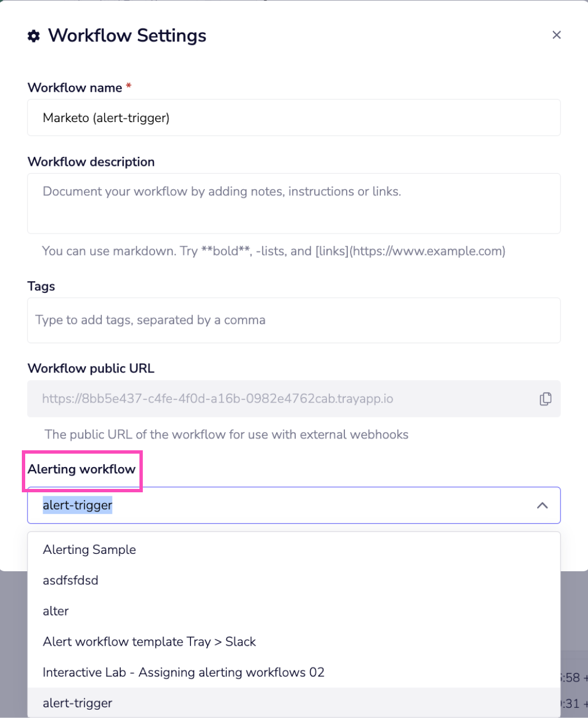
Task: Dismiss the Workflow Settings dialog
Action: click(x=557, y=35)
